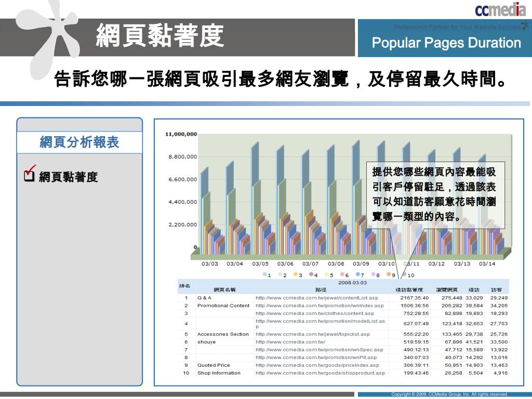Click legend swatch for series 8

(x=373, y=274)
